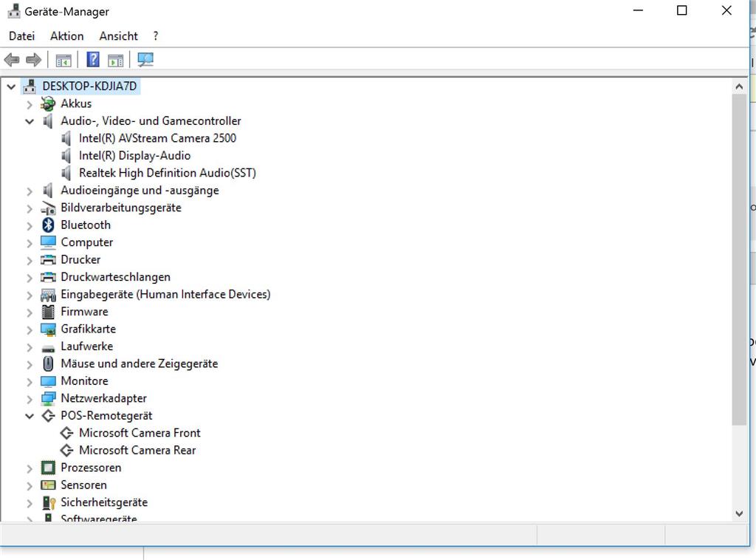Click the scrollbar down arrow
The image size is (756, 560).
pyautogui.click(x=738, y=513)
